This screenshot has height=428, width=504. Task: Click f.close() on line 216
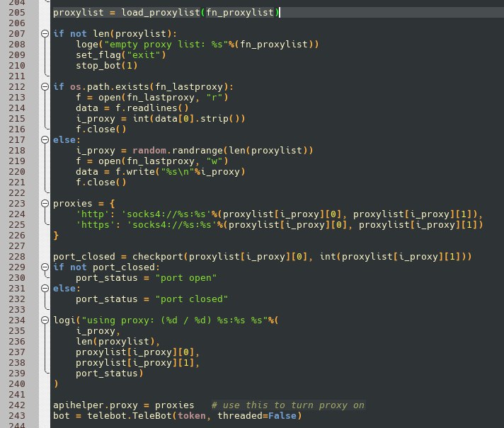pyautogui.click(x=101, y=129)
